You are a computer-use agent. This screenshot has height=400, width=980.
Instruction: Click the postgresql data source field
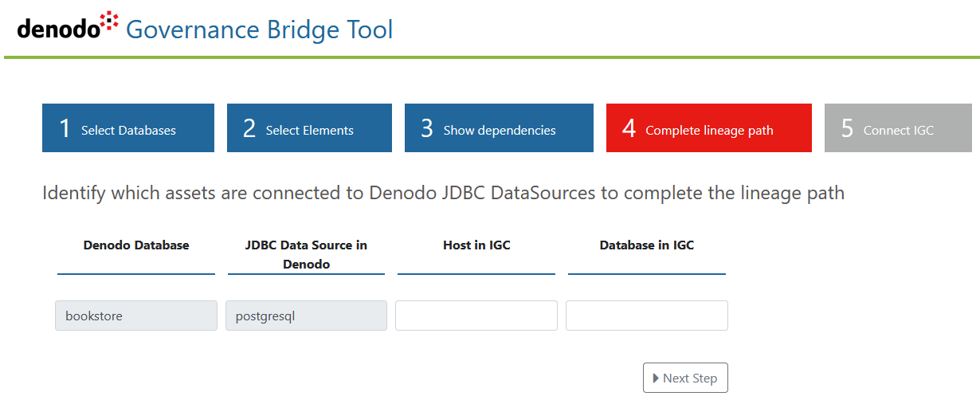coord(306,316)
